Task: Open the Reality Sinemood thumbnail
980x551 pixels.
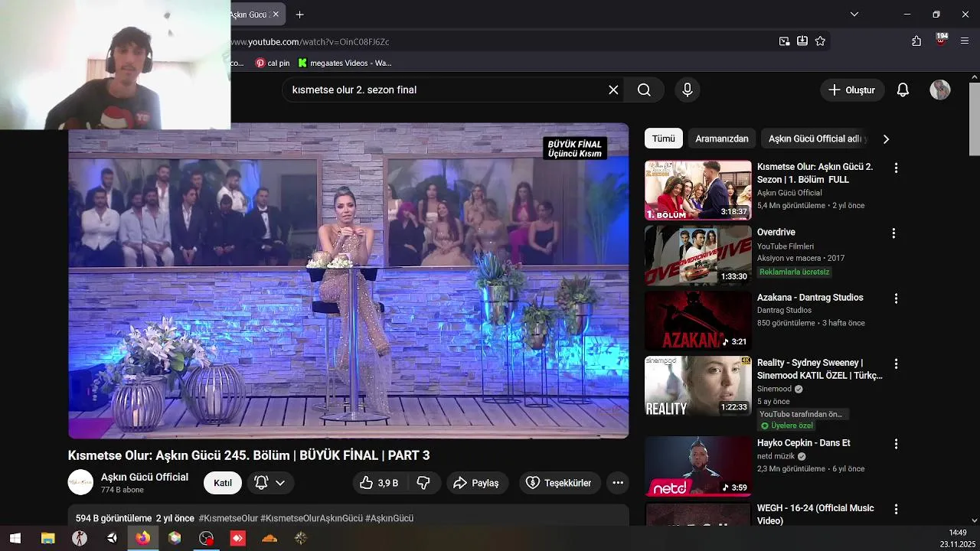Action: click(x=698, y=386)
